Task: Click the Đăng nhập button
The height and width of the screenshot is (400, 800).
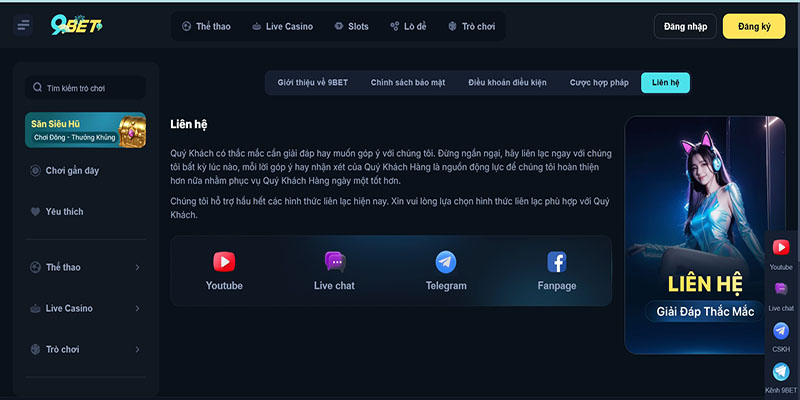Action: coord(685,26)
